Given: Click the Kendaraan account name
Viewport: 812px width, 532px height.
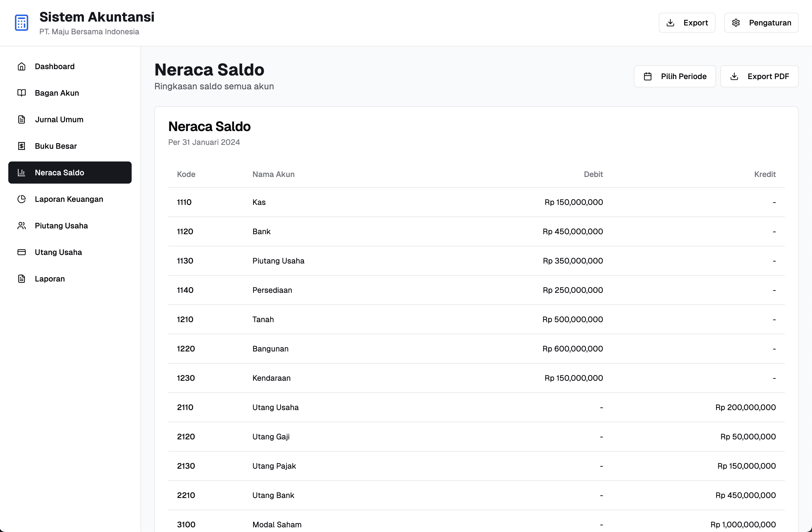Looking at the screenshot, I should (x=272, y=378).
